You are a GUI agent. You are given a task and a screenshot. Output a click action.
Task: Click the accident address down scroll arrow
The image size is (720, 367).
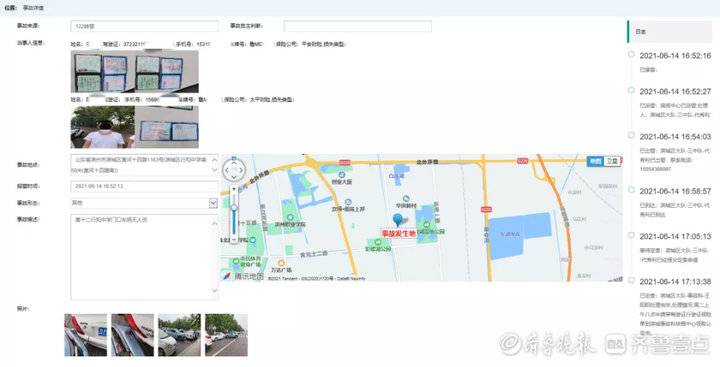click(214, 170)
